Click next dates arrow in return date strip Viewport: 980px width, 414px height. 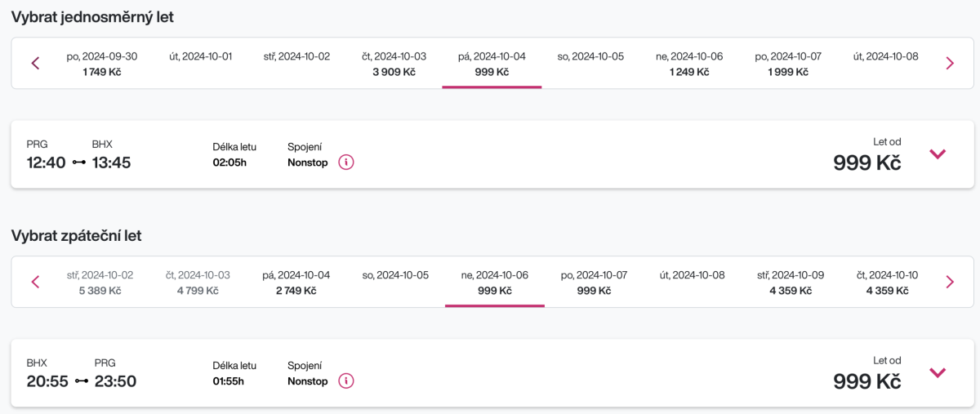tap(949, 283)
